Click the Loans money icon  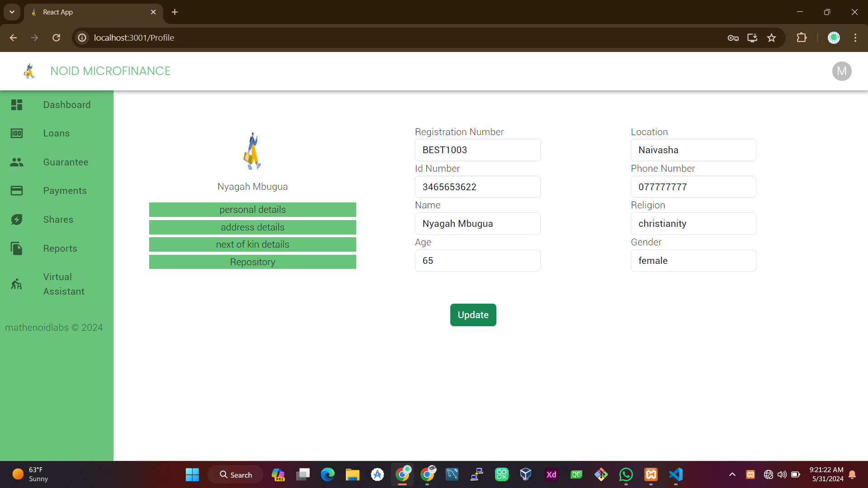coord(17,133)
